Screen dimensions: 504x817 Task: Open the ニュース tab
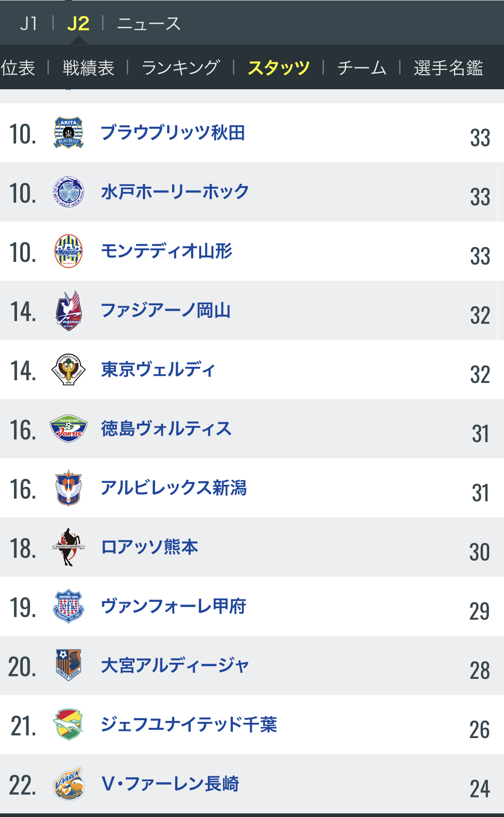(x=149, y=23)
